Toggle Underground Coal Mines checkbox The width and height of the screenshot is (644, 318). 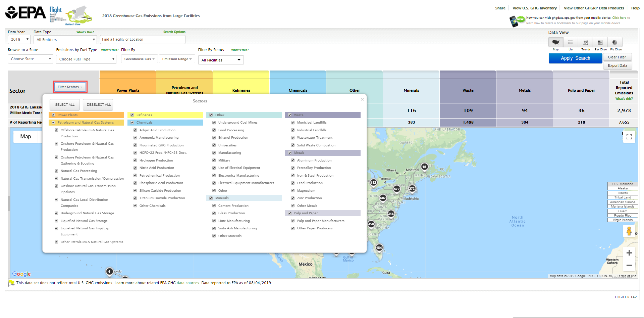point(214,123)
